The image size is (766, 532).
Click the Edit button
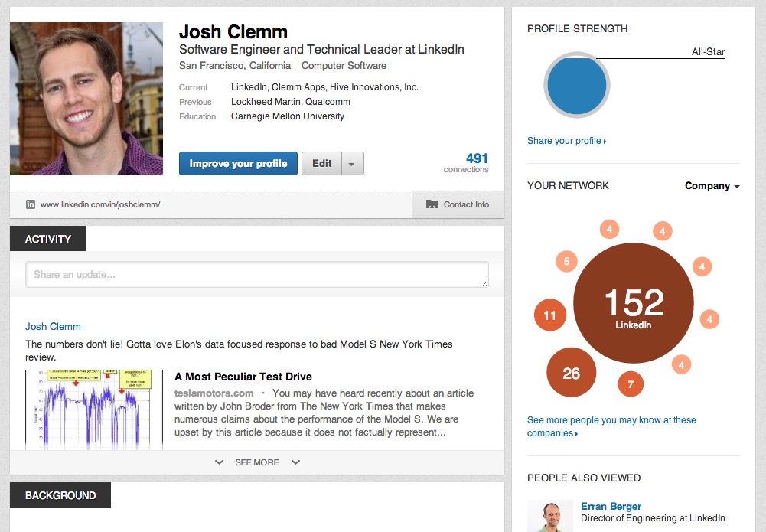(322, 163)
